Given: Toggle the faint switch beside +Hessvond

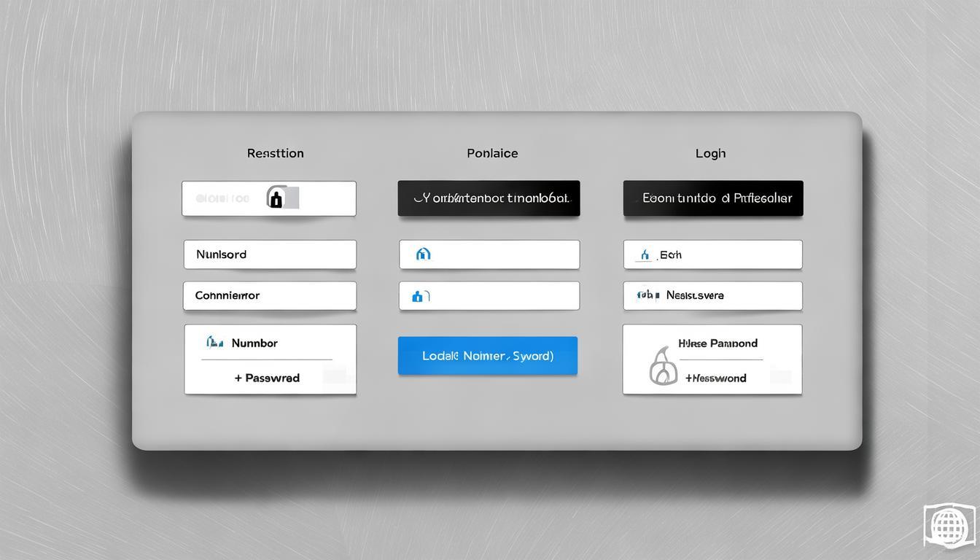Looking at the screenshot, I should click(779, 377).
